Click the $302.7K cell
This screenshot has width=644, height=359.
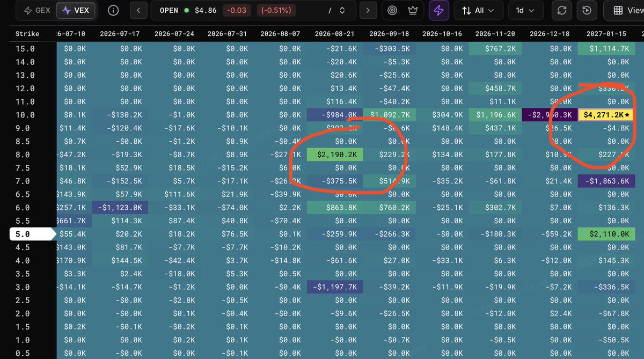click(x=496, y=208)
